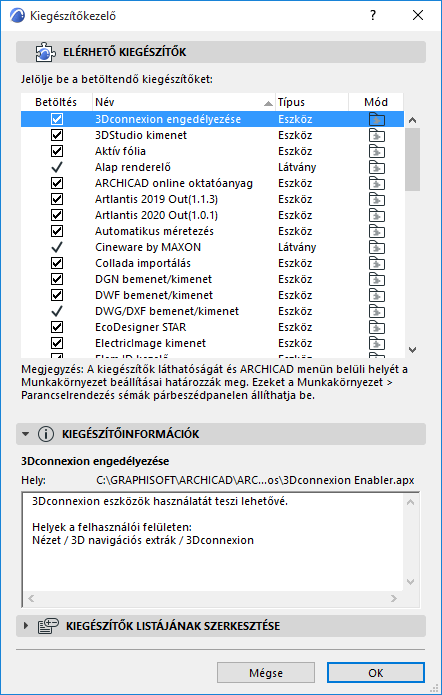The image size is (442, 695).
Task: Click the folder mode icon for DWF bemenet/kimenet
Action: 376,295
